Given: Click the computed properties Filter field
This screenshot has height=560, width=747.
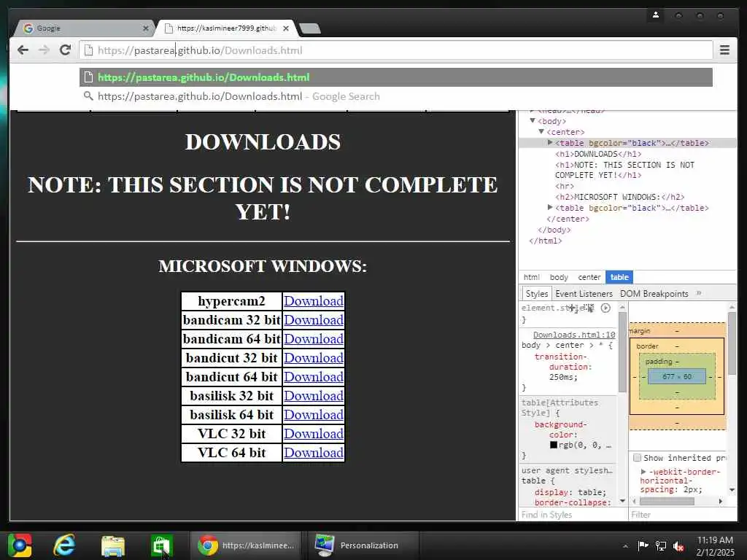Looking at the screenshot, I should click(x=683, y=515).
